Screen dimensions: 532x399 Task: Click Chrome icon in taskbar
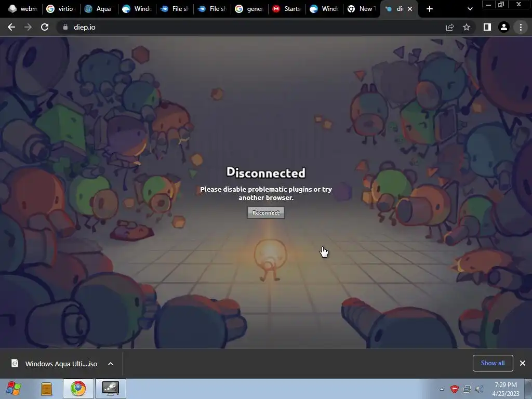click(78, 389)
